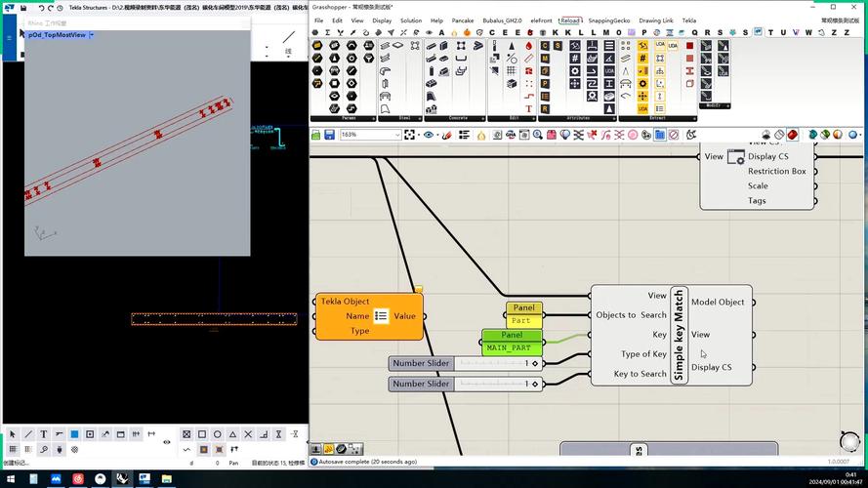The width and height of the screenshot is (868, 488).
Task: Select the triangle snap icon
Action: click(233, 434)
